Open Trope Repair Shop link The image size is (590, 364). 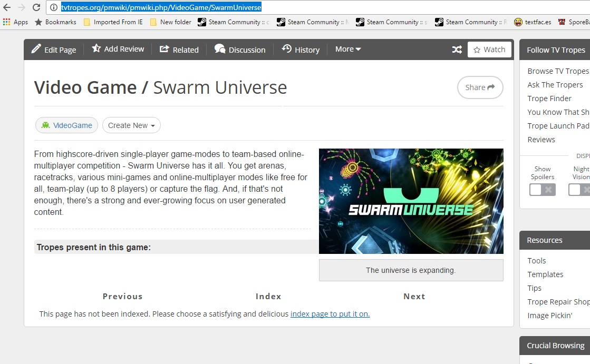[x=558, y=302]
